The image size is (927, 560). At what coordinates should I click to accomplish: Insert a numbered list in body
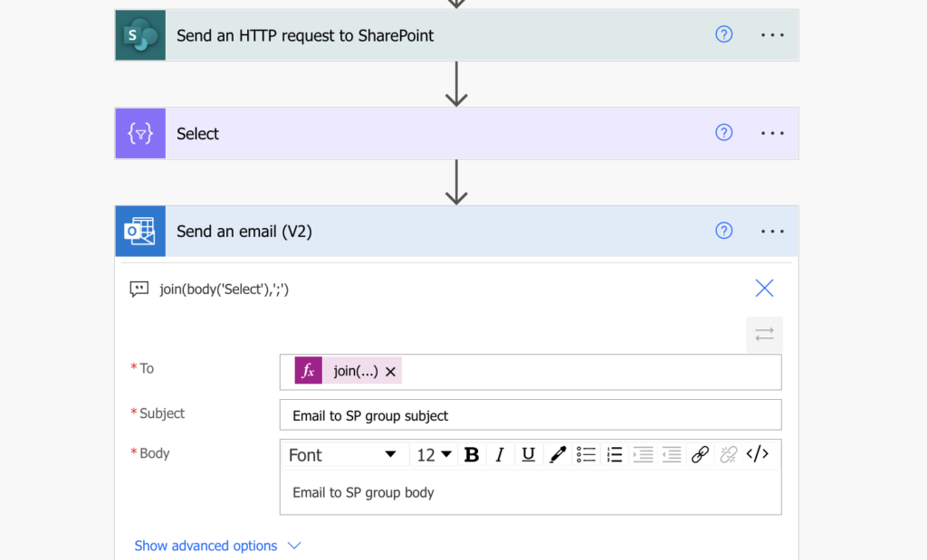click(615, 454)
